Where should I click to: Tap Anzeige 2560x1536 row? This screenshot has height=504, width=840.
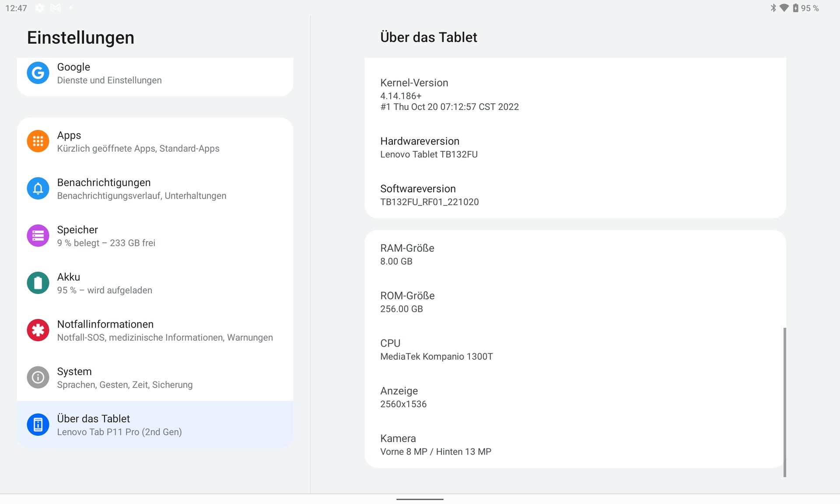pos(575,397)
